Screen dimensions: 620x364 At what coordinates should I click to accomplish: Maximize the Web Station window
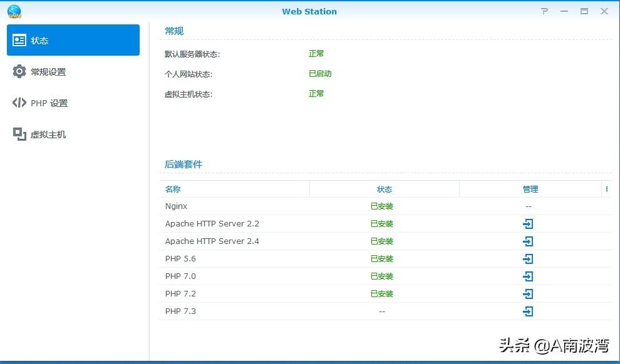(584, 11)
